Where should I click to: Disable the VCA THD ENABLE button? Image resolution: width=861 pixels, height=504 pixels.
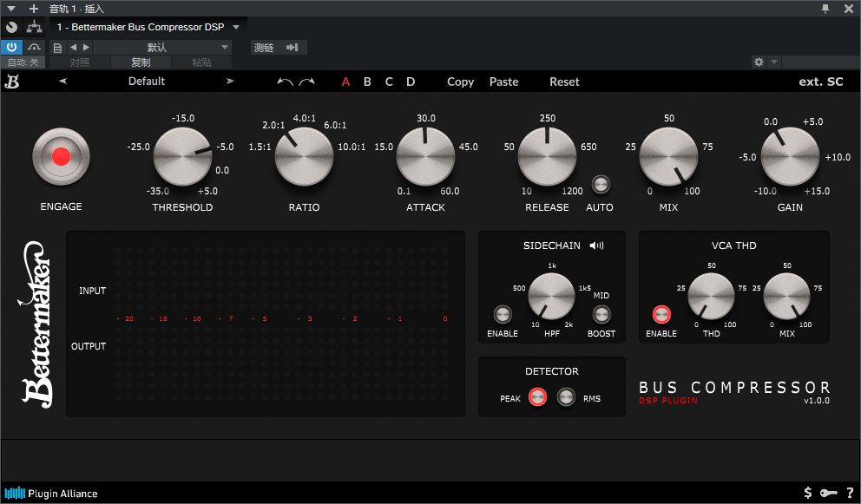pyautogui.click(x=661, y=315)
